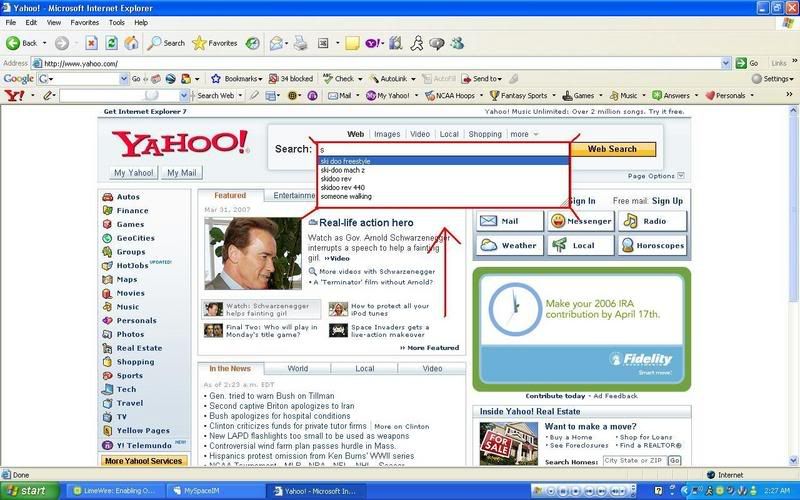Click the Sign Up link
Image resolution: width=800 pixels, height=500 pixels.
667,201
